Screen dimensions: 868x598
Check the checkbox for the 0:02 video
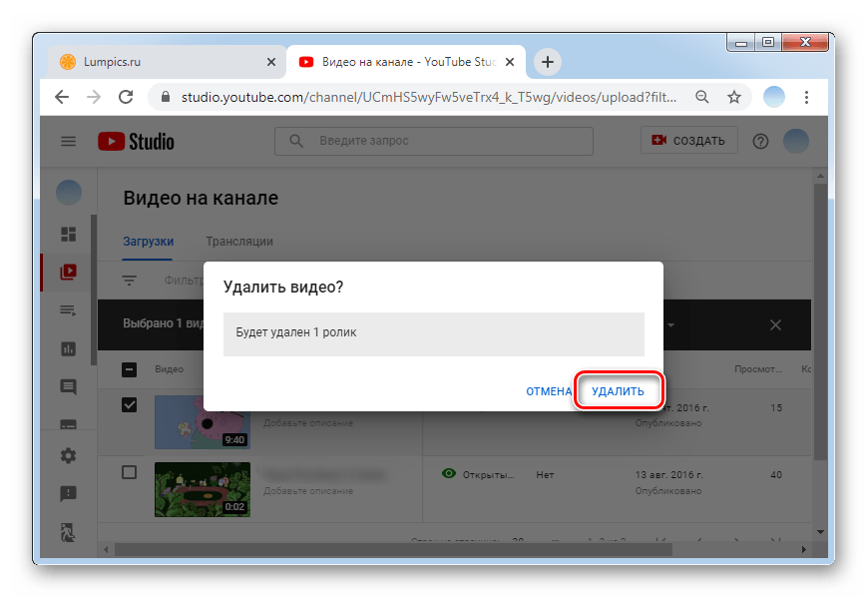(x=129, y=472)
